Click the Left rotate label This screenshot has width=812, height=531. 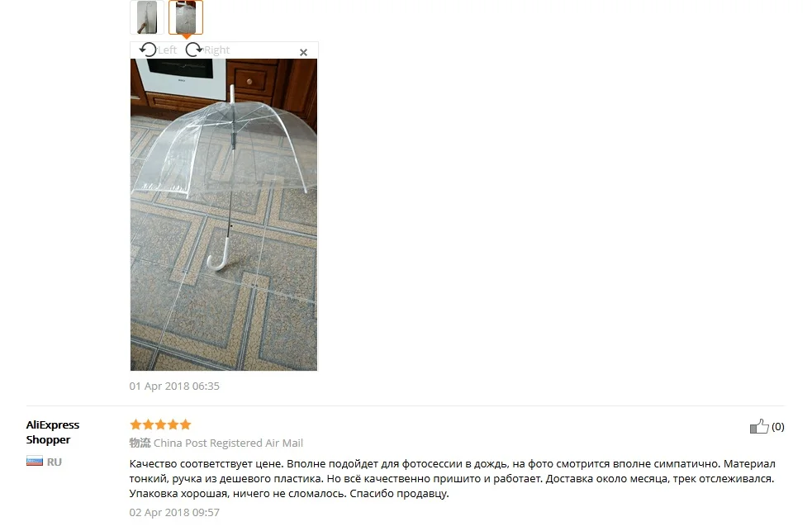tap(167, 50)
